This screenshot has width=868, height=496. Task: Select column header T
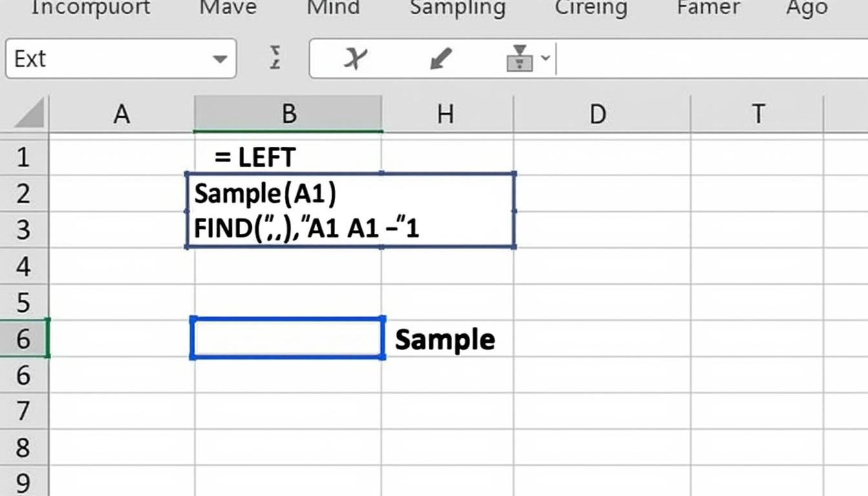[758, 114]
